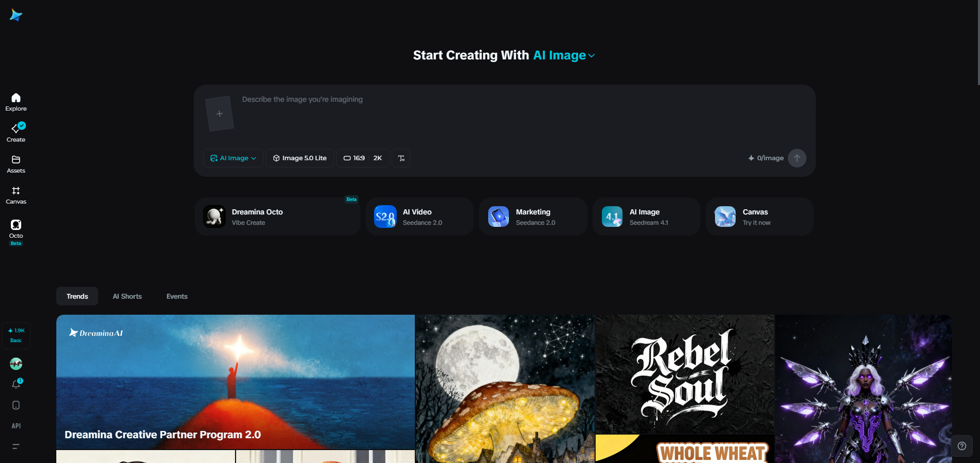Open the notifications bell

(16, 384)
